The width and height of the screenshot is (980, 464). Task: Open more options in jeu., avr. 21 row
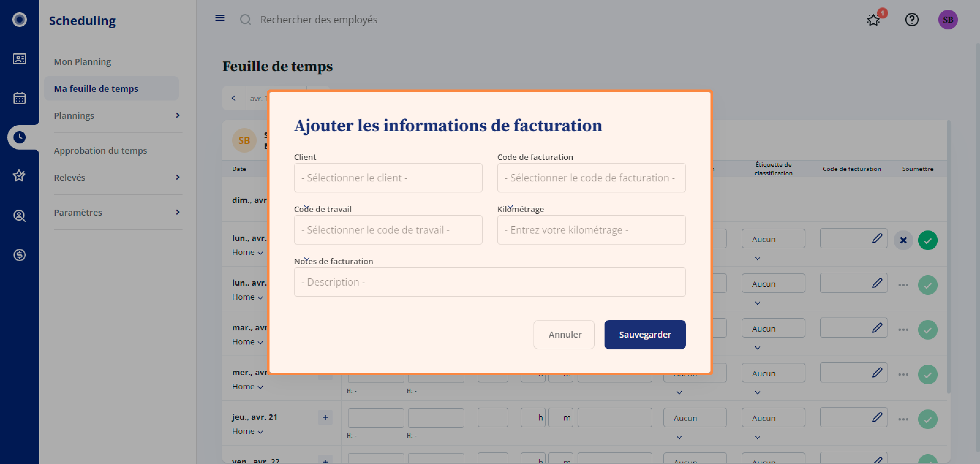(903, 419)
